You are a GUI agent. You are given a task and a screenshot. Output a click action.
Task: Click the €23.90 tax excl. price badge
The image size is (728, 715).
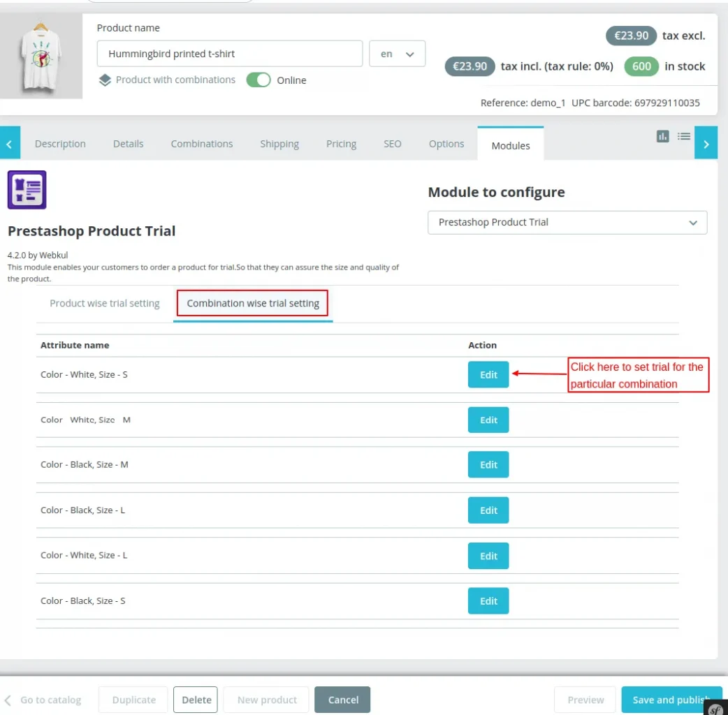click(x=631, y=36)
